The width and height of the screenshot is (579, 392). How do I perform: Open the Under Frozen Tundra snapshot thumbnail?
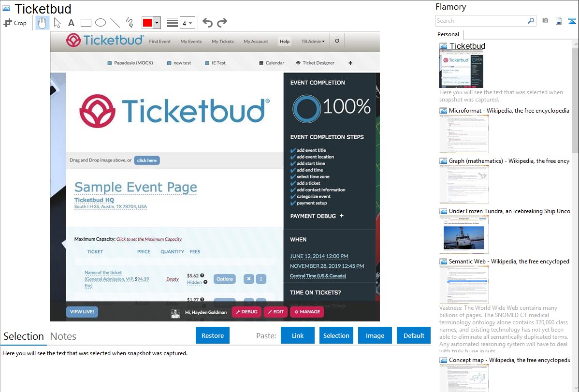click(x=464, y=234)
